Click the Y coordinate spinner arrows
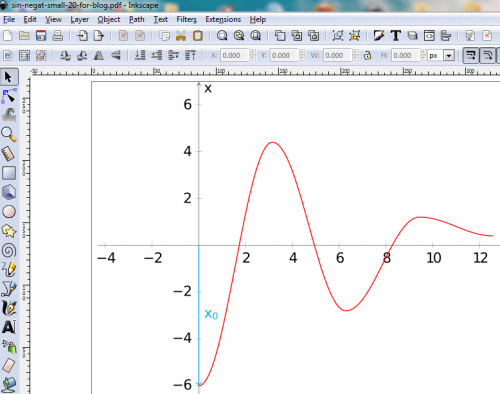Image resolution: width=500 pixels, height=394 pixels. (x=302, y=55)
